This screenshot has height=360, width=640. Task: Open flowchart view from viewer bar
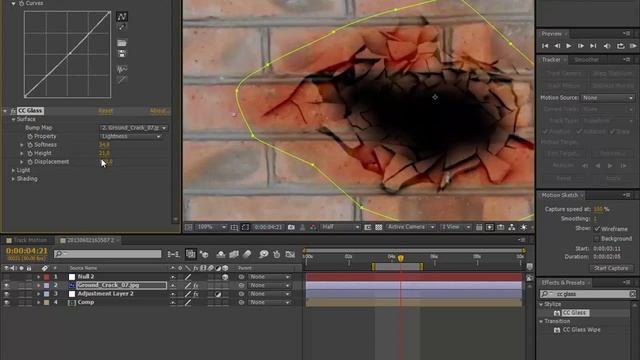coord(511,227)
